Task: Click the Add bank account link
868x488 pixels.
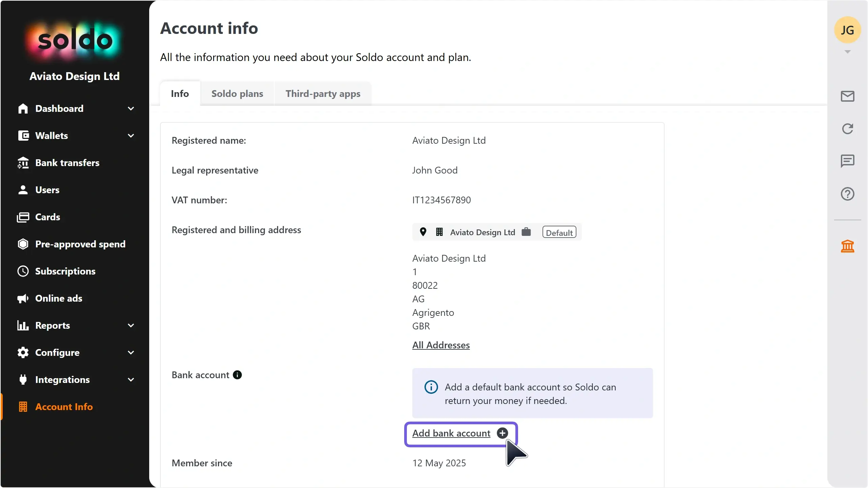Action: click(x=451, y=433)
